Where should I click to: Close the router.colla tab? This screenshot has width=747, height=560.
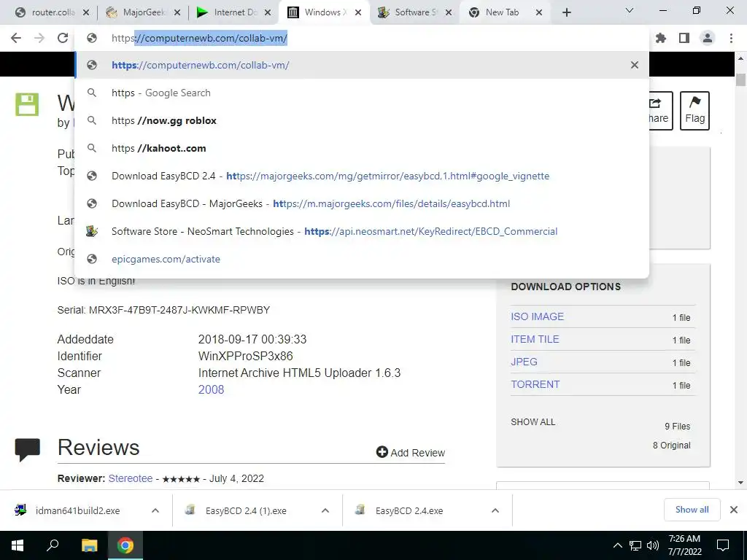[86, 13]
